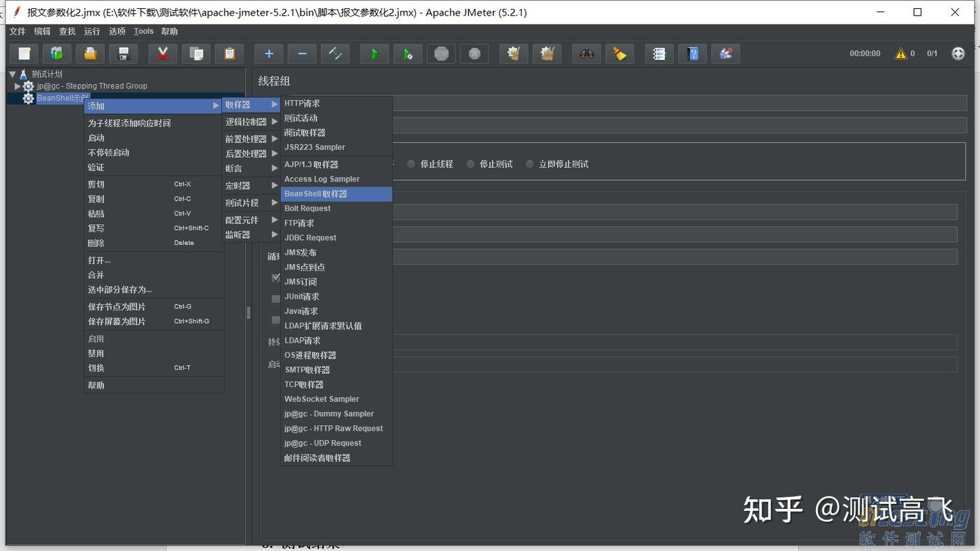Select the 停止测试 radio button
Image resolution: width=980 pixels, height=551 pixels.
tap(470, 164)
